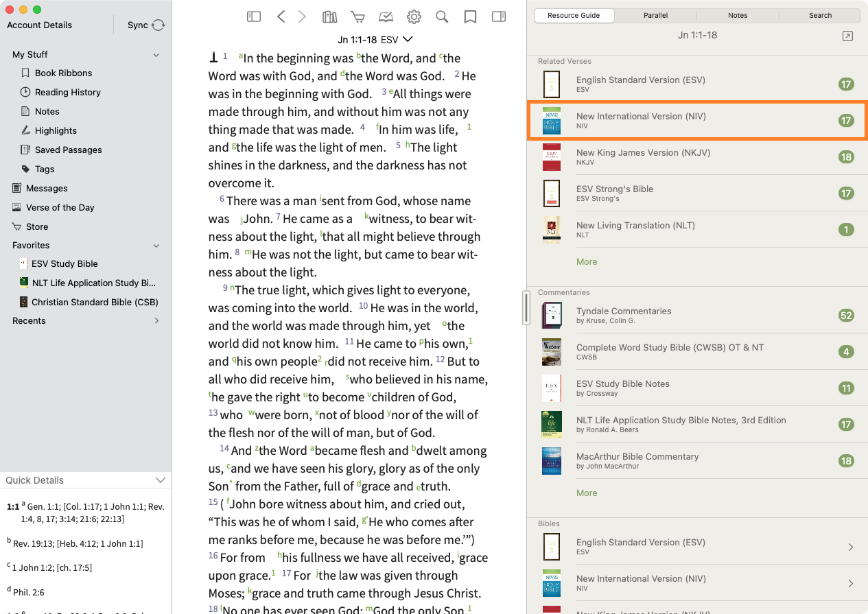Click More under Related Verses
The height and width of the screenshot is (614, 868).
tap(587, 261)
